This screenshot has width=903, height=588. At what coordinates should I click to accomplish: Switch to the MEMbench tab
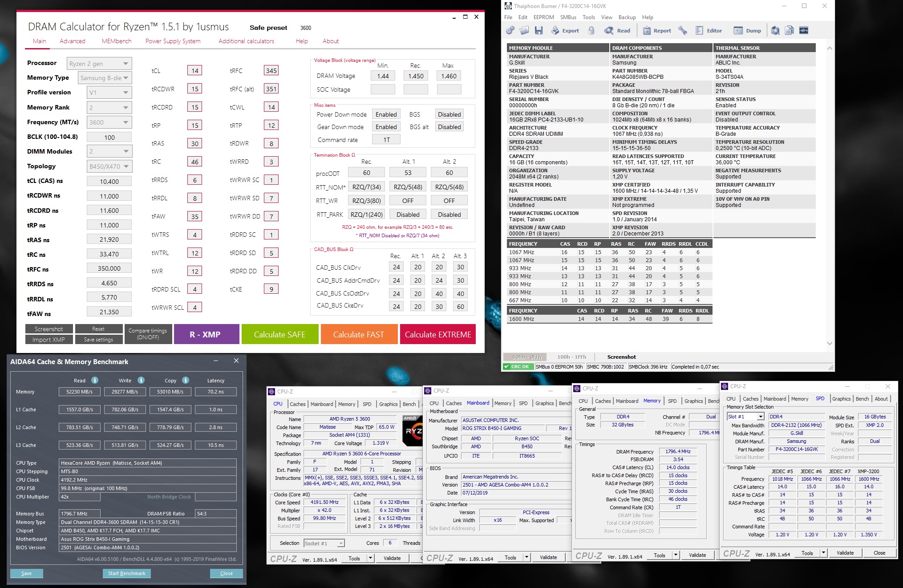click(x=117, y=41)
